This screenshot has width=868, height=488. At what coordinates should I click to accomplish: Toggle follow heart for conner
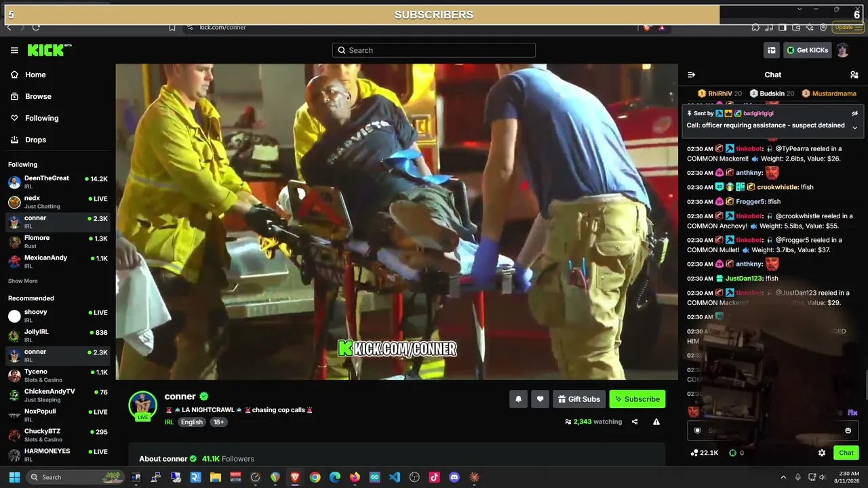coord(540,399)
